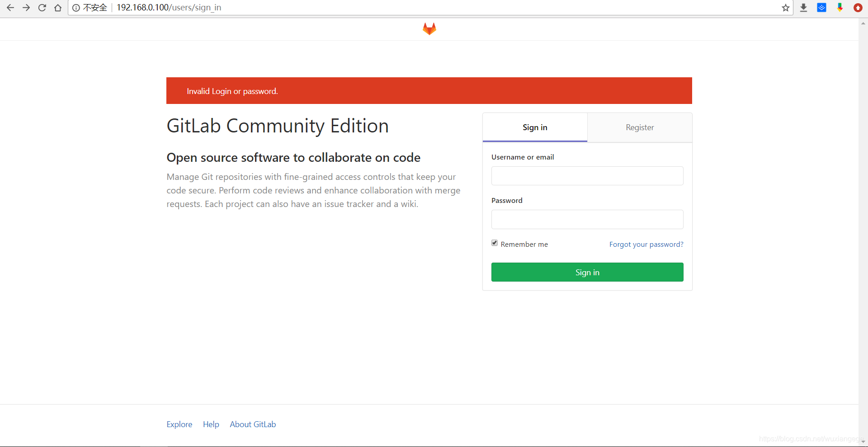Viewport: 868px width, 447px height.
Task: Click the site info 'not secure' icon
Action: (x=76, y=8)
